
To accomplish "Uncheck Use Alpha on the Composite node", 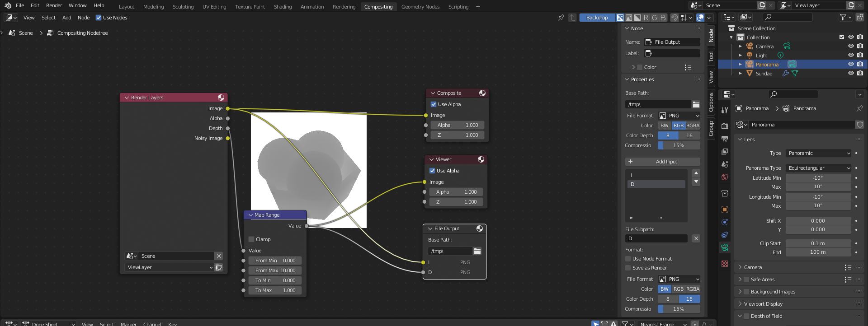I will (x=434, y=104).
